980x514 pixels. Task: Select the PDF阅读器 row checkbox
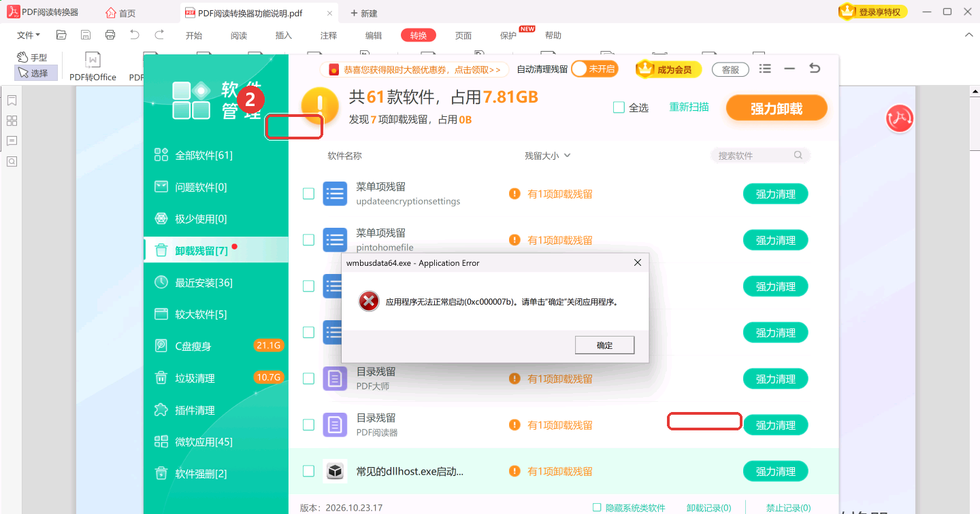[308, 425]
